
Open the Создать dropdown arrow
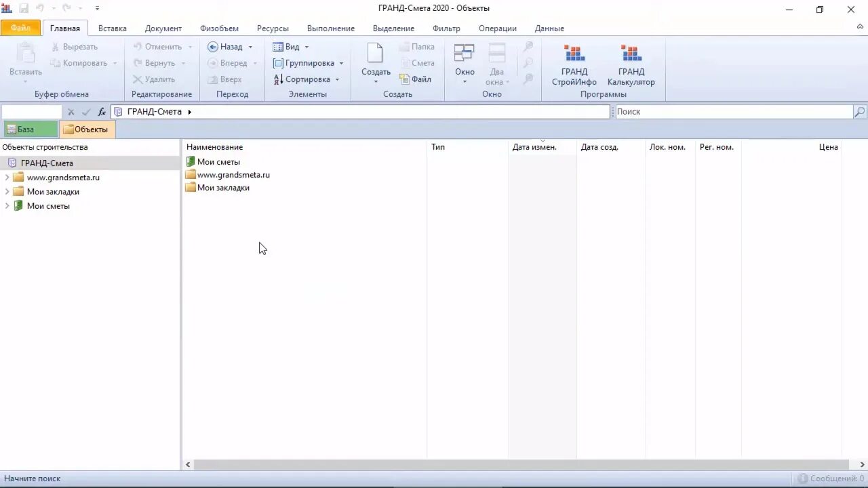point(376,82)
